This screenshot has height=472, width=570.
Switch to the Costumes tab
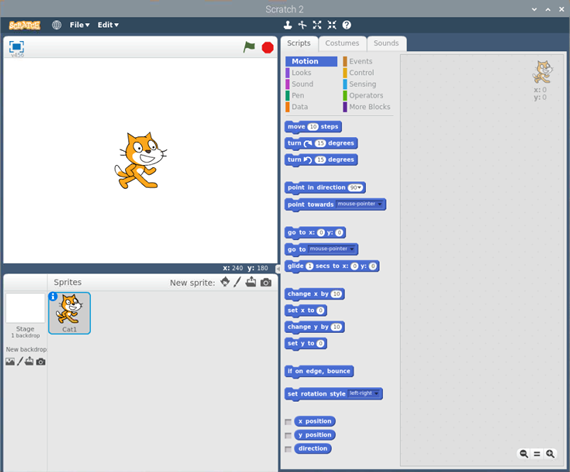tap(342, 43)
